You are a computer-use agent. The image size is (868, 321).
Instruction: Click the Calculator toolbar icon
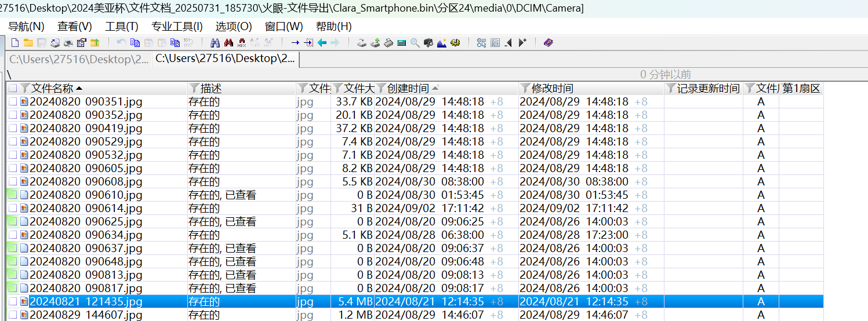pos(401,43)
